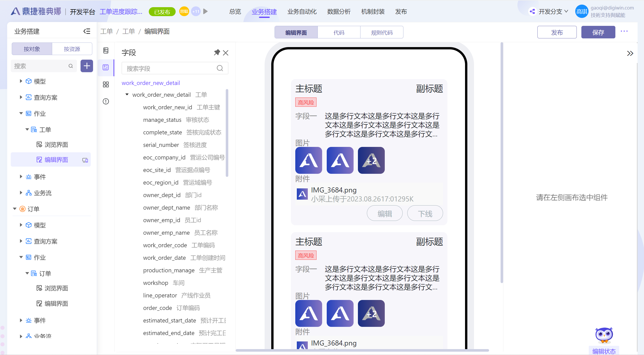Collapse the 订单 object node
644x355 pixels.
pos(15,209)
